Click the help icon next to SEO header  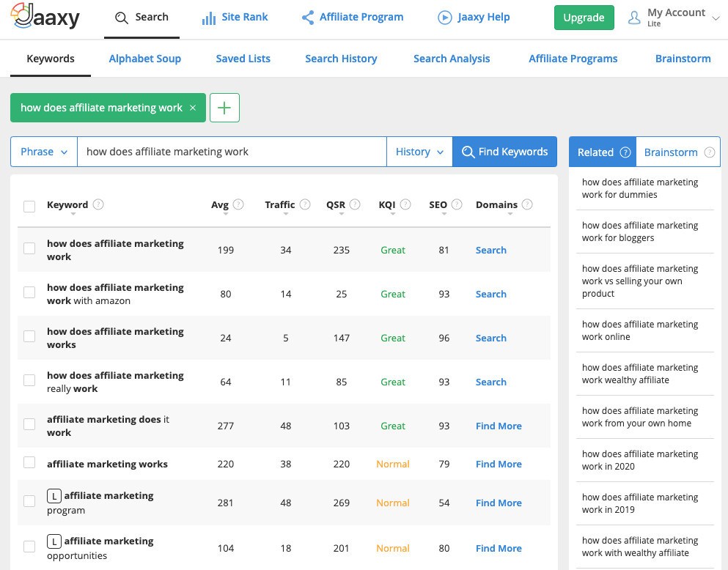(x=457, y=204)
